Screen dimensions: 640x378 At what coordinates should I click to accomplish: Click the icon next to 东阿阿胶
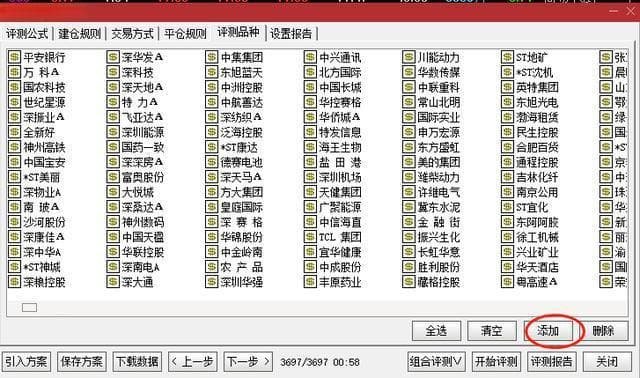(x=507, y=222)
